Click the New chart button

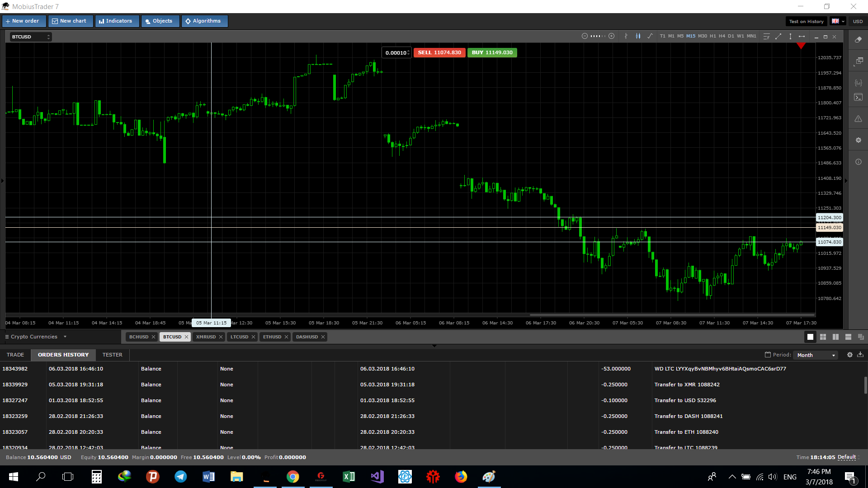71,21
